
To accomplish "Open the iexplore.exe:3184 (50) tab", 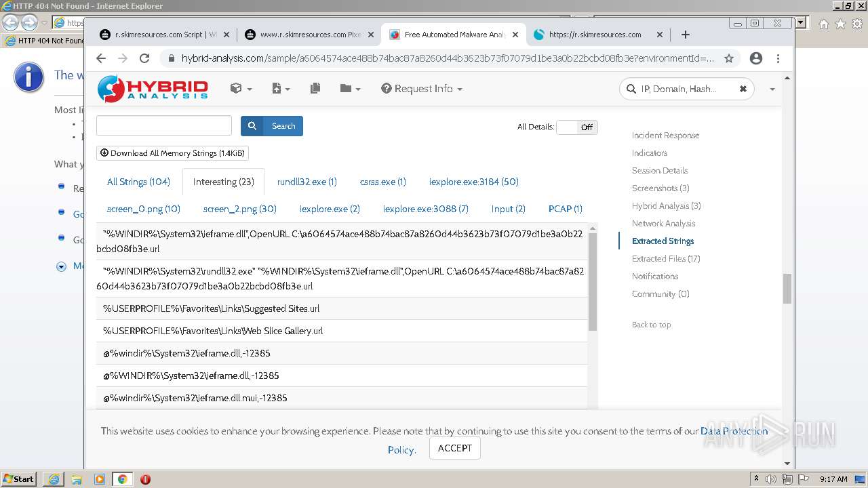I will click(x=474, y=182).
